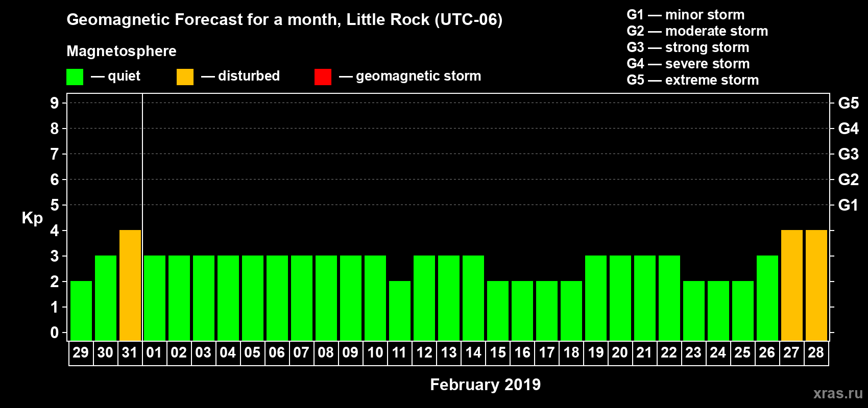Click the green bar for day 29
Viewport: 868px width, 408px height.
coord(81,311)
